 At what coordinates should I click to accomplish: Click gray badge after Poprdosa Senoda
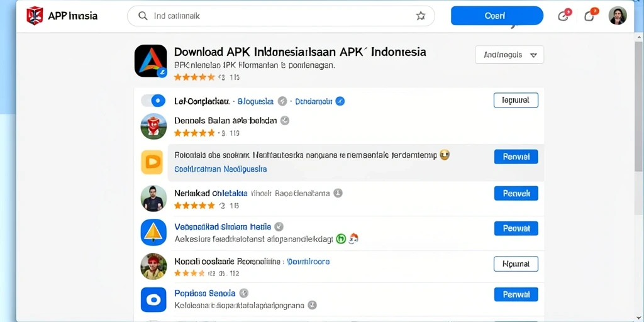tap(244, 293)
